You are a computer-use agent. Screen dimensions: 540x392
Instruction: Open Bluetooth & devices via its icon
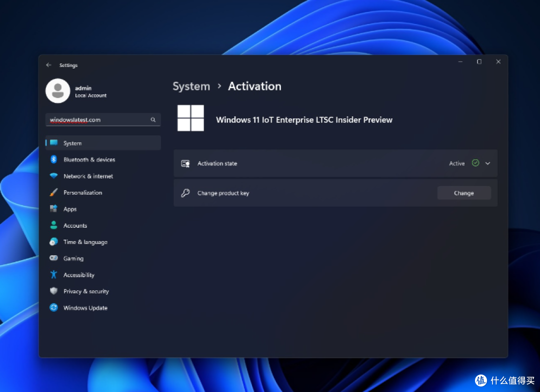53,160
